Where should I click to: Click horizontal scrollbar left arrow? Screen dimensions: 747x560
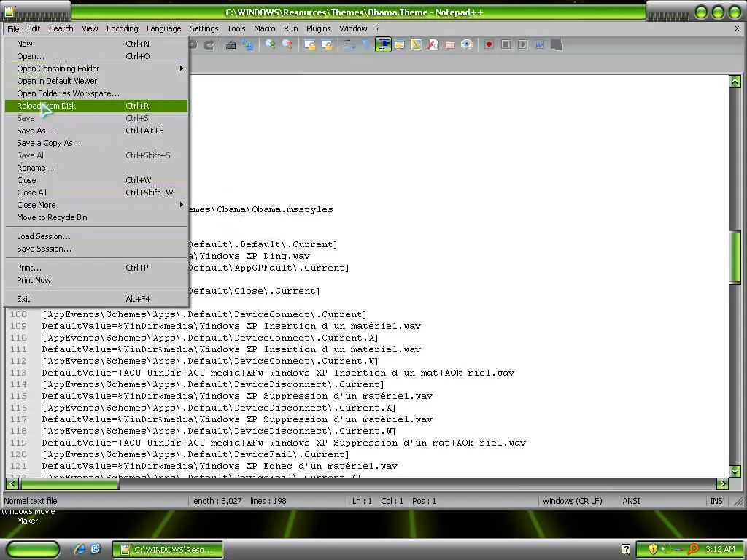[x=12, y=484]
